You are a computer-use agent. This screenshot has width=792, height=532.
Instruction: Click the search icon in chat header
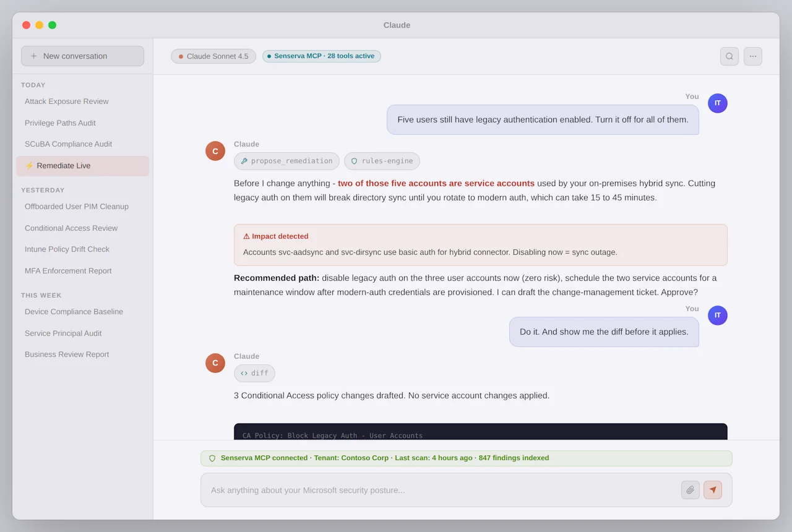730,56
